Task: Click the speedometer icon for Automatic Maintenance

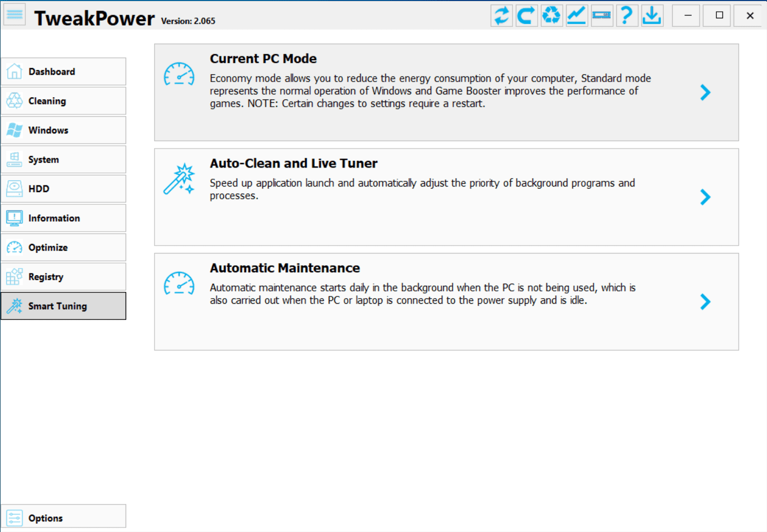Action: click(179, 284)
